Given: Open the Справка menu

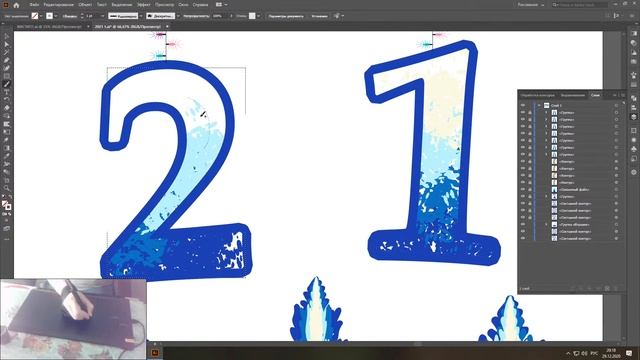Looking at the screenshot, I should coord(200,5).
